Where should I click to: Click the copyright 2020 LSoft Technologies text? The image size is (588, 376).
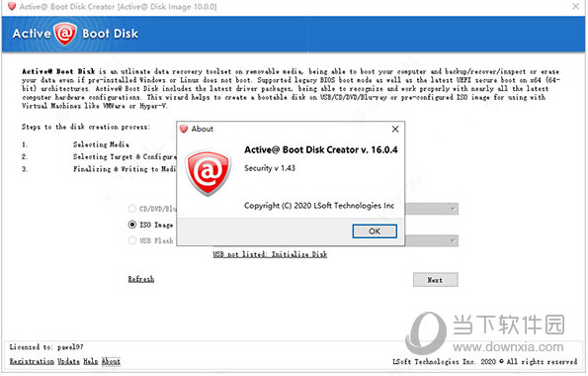[319, 206]
